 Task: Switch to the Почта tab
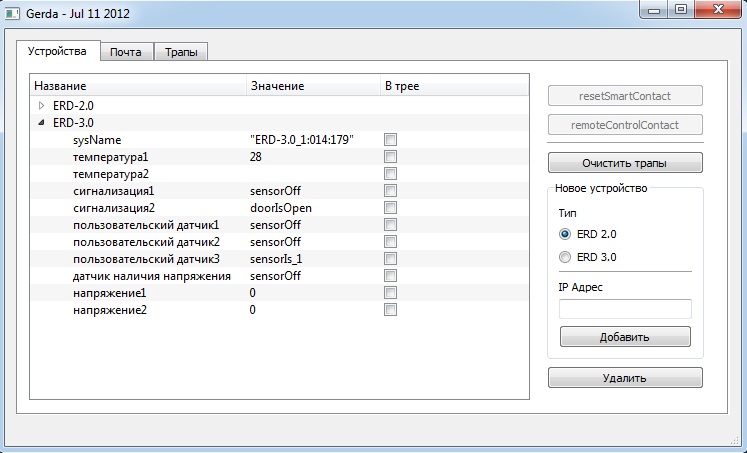coord(126,52)
